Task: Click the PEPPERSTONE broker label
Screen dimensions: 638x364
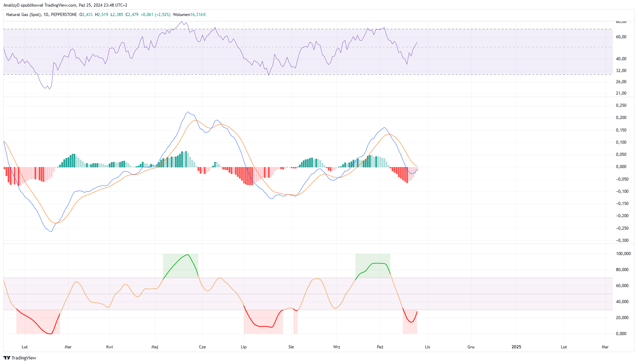Action: click(64, 15)
